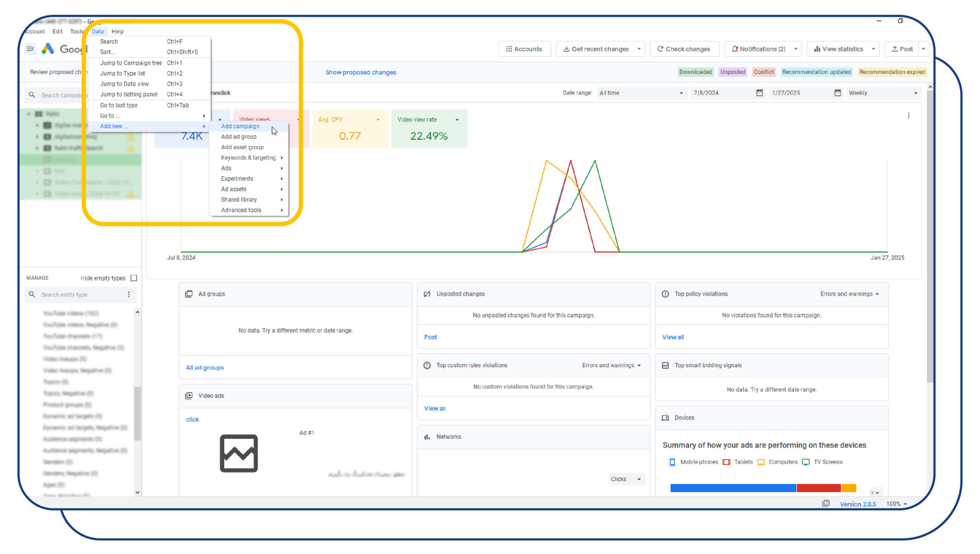Click the campaign search magnifier icon
The height and width of the screenshot is (554, 980).
coord(32,95)
